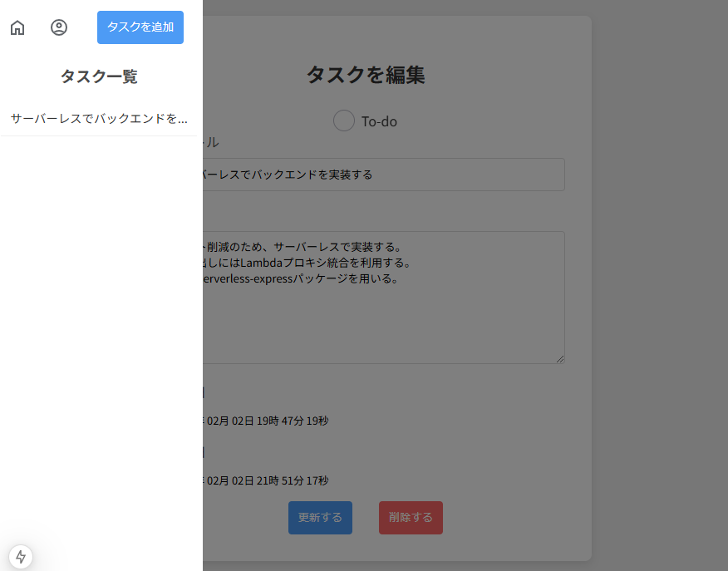Toggle the To-do status circle
Image resolution: width=728 pixels, height=571 pixels.
pos(344,121)
